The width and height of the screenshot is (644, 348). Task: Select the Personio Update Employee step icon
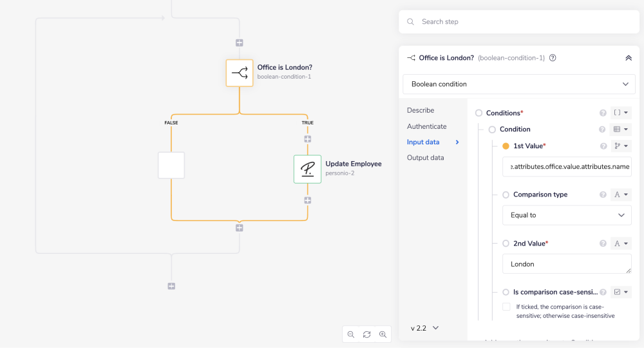pyautogui.click(x=307, y=169)
